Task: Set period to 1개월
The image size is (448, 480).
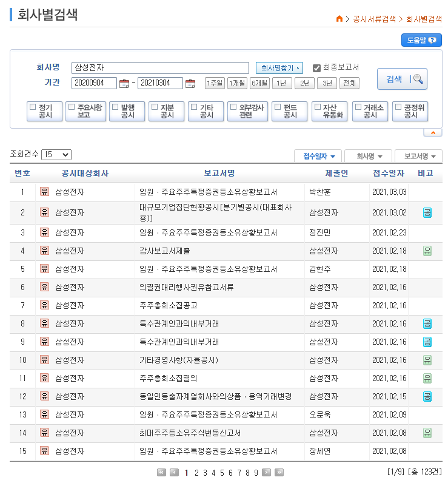Action: (237, 83)
